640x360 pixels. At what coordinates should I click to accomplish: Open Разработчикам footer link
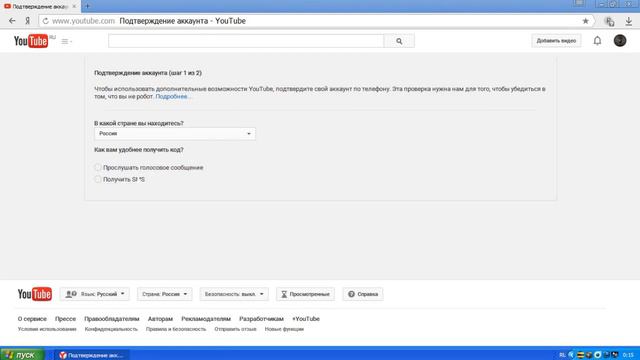[261, 319]
